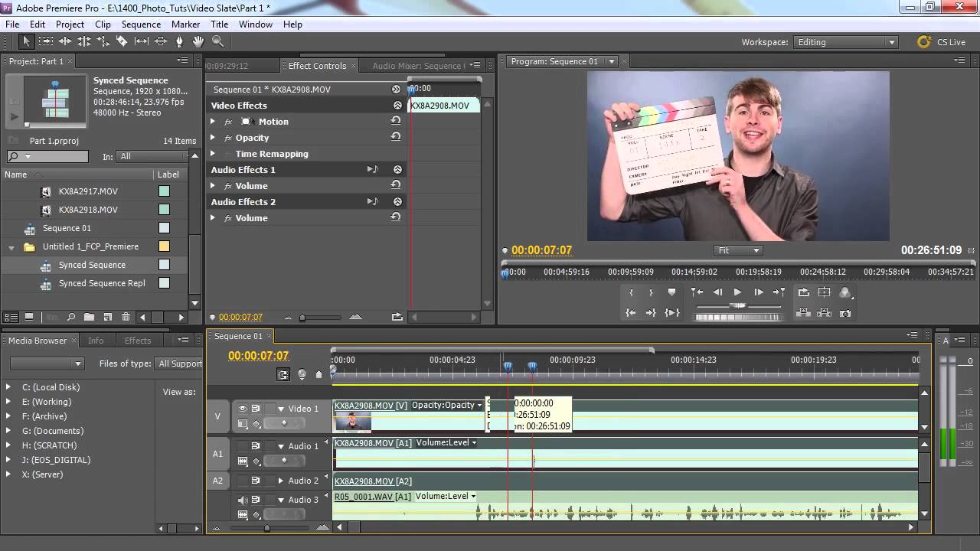This screenshot has height=551, width=980.
Task: Click Set Unnumbered Marker in timeline
Action: (x=318, y=374)
